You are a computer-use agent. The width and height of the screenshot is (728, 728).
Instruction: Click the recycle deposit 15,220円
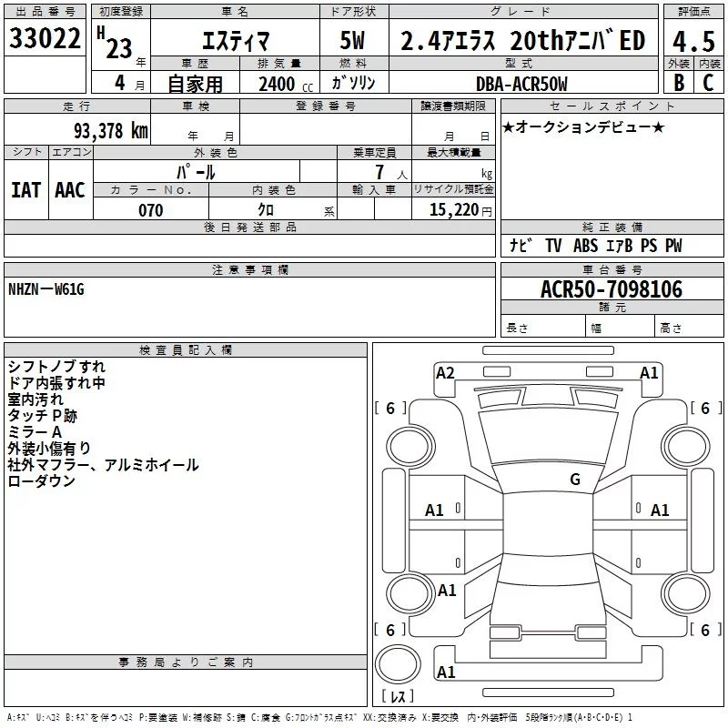pos(460,210)
